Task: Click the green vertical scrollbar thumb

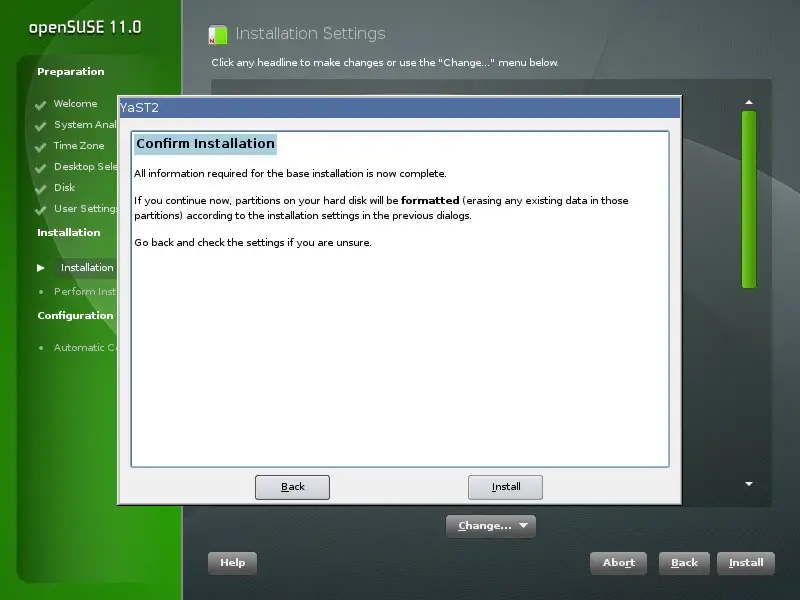Action: point(749,199)
